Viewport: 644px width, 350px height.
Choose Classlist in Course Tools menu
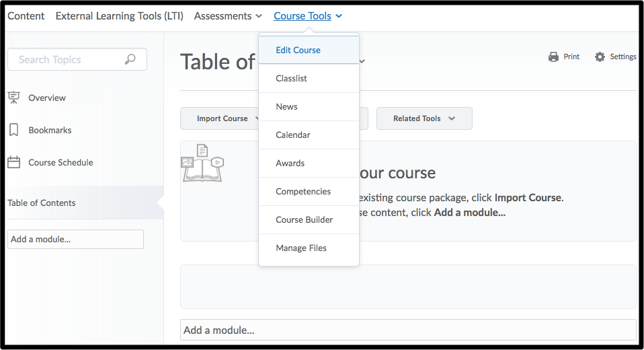[x=291, y=79]
